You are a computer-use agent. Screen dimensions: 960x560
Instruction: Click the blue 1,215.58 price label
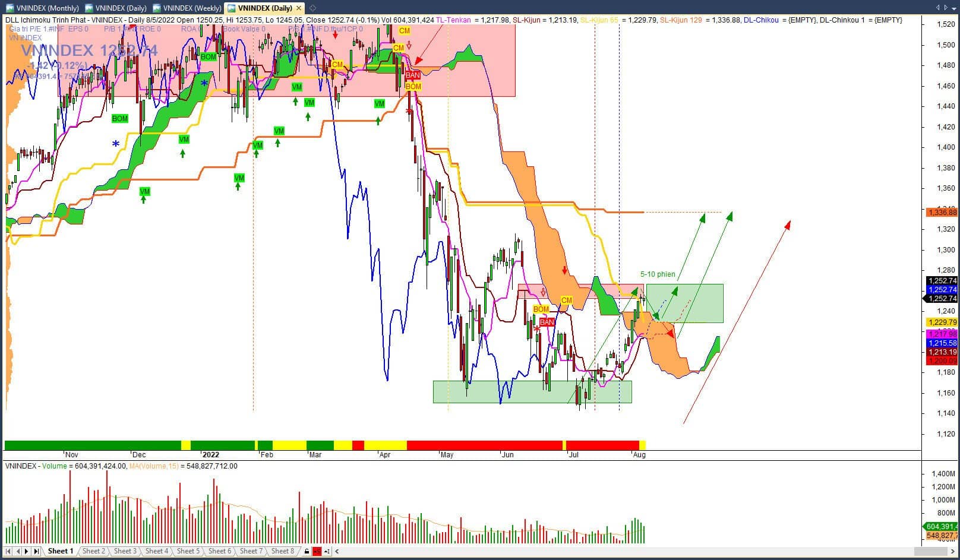click(942, 343)
